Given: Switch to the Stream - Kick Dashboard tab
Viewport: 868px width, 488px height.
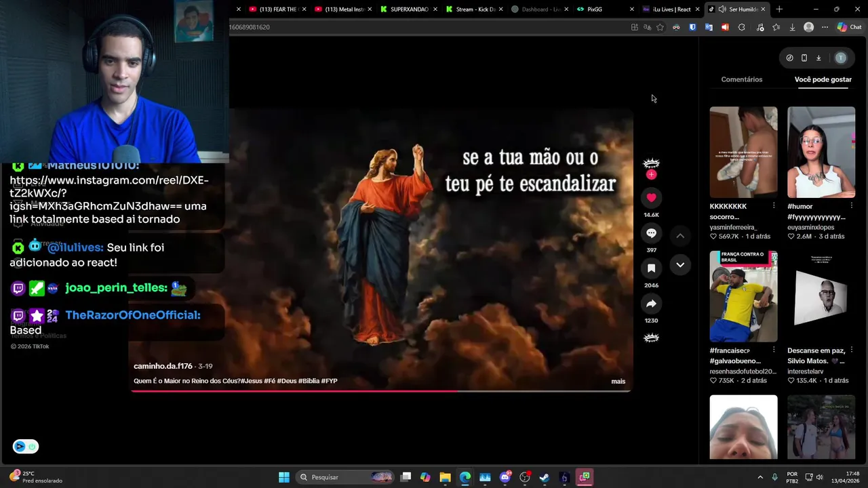Looking at the screenshot, I should click(x=473, y=9).
